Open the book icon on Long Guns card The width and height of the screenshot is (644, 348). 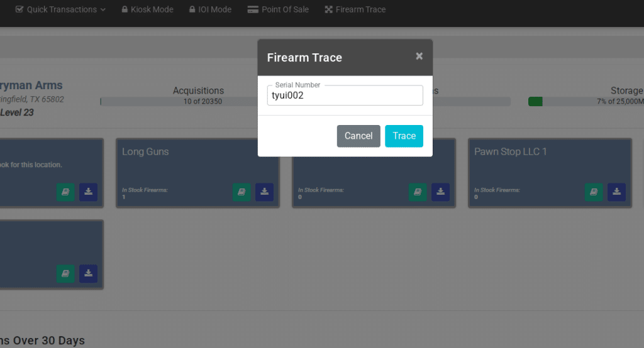(241, 192)
